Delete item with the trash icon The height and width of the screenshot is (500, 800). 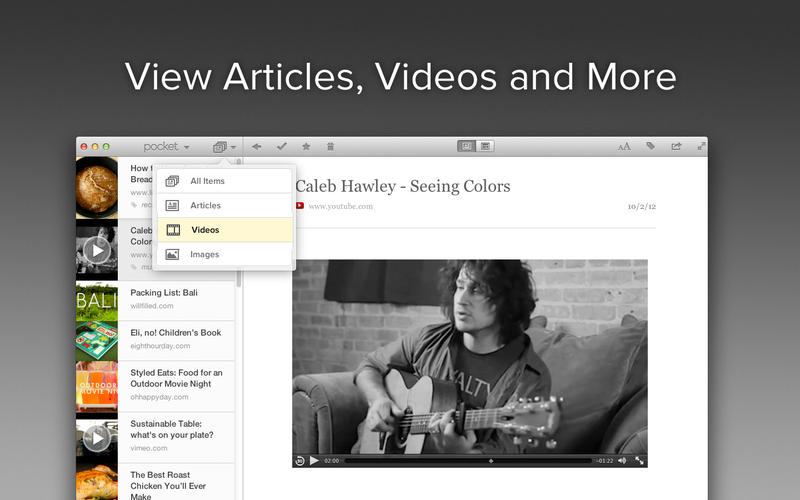click(x=330, y=146)
